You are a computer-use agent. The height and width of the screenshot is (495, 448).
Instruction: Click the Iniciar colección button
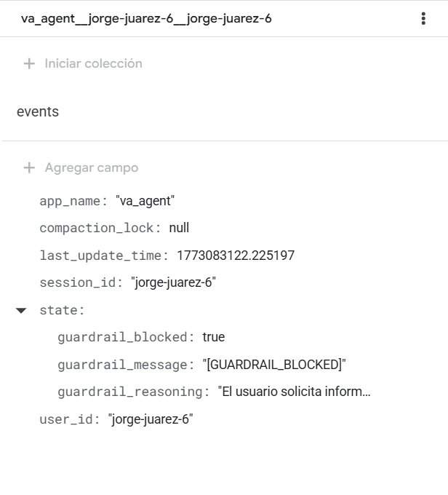[93, 63]
